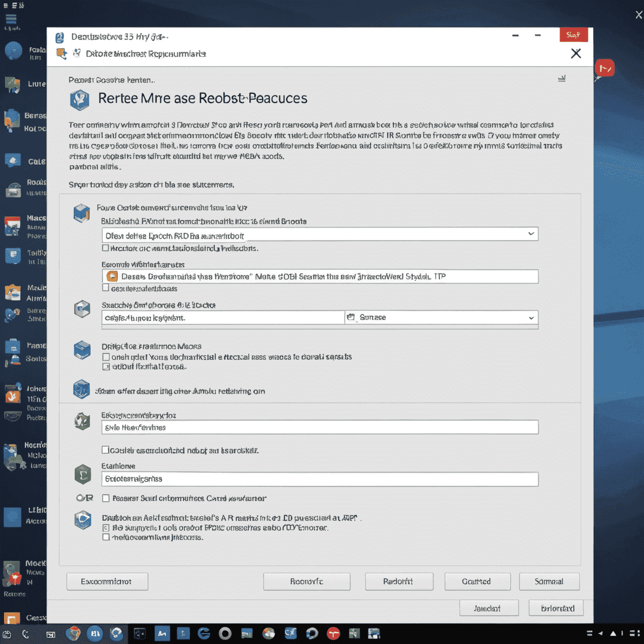The image size is (644, 644).
Task: Open the Gale desktop icon
Action: pos(13,161)
